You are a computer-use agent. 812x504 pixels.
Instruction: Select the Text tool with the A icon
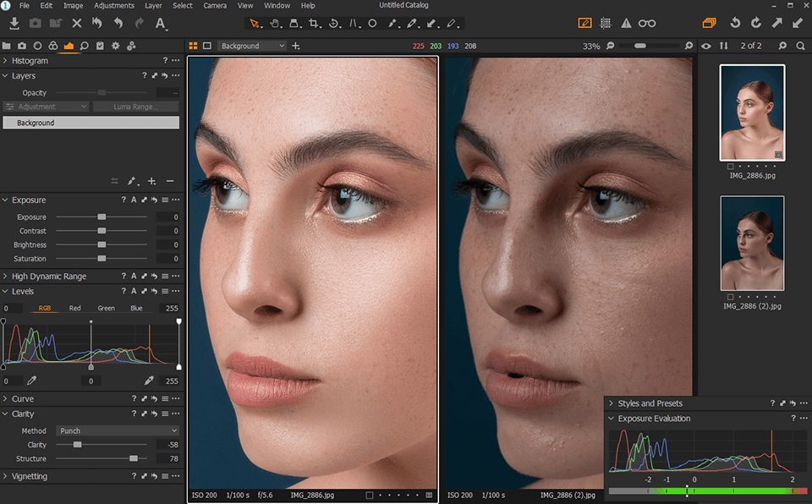coord(160,23)
